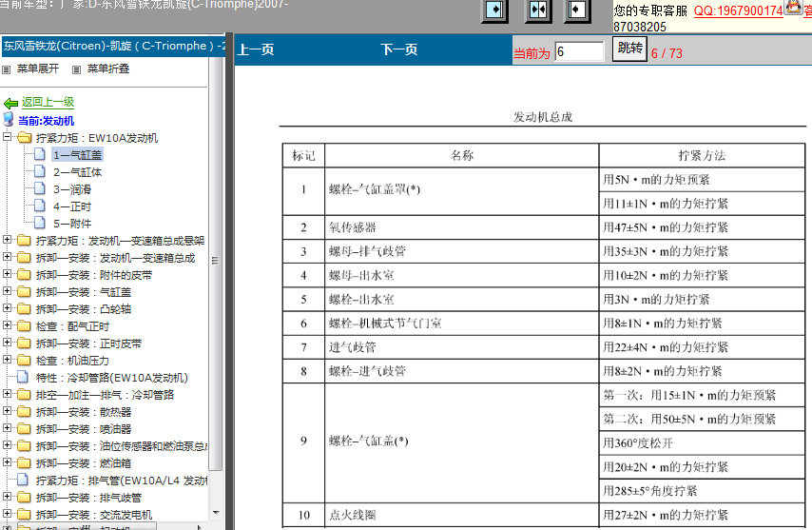Click the 当前:发动机 computer icon

[9, 120]
